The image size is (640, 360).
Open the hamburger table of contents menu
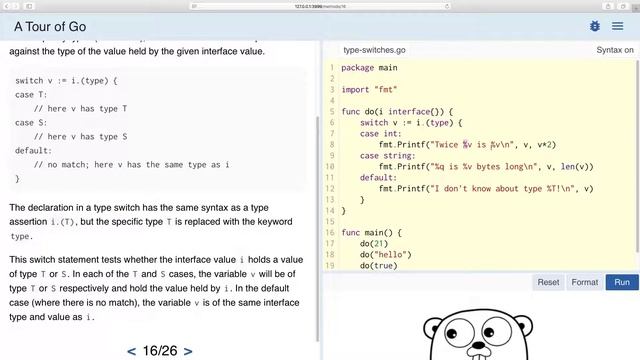point(617,26)
